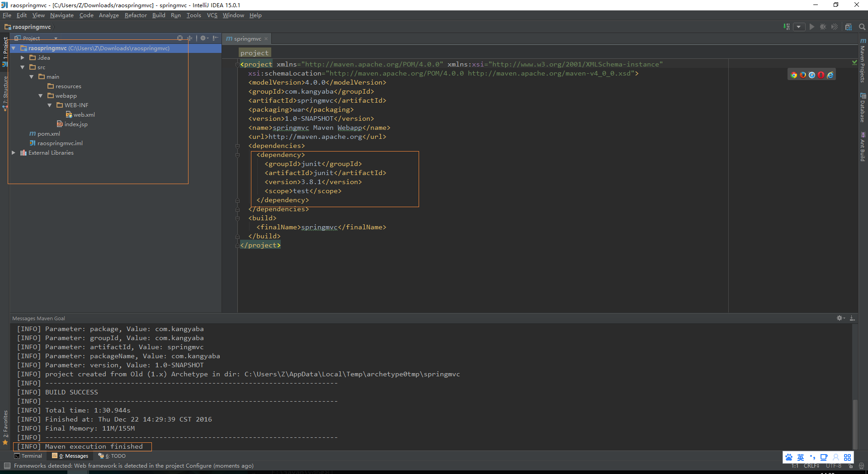Click the Make Project build icon
The image size is (868, 474).
click(x=787, y=27)
